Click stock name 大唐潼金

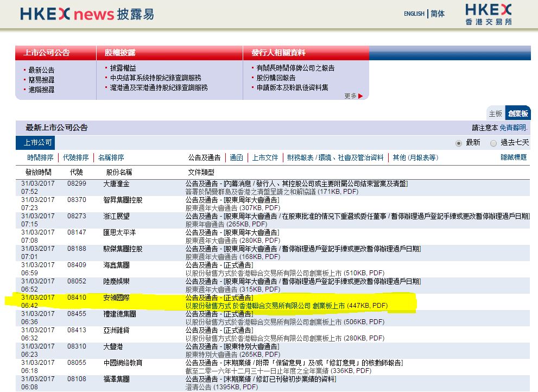(116, 184)
